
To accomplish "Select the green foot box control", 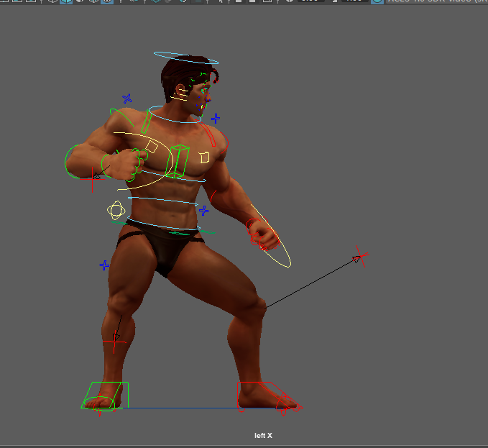I will 106,395.
